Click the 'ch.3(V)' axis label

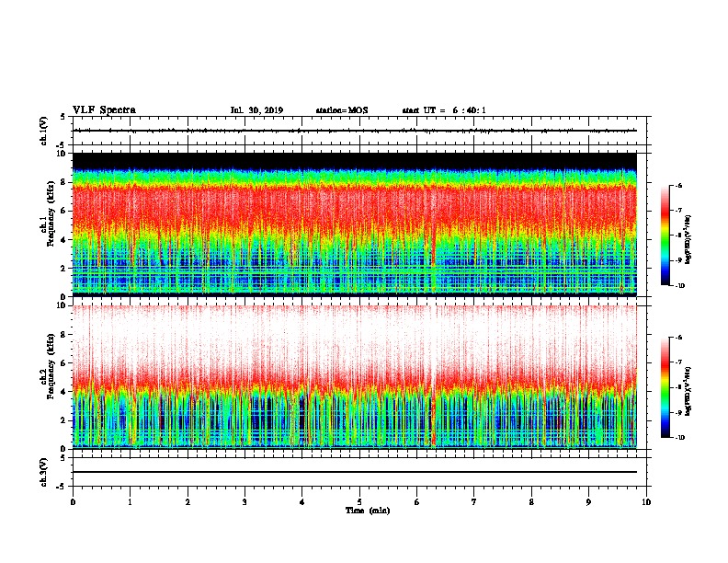pos(44,472)
